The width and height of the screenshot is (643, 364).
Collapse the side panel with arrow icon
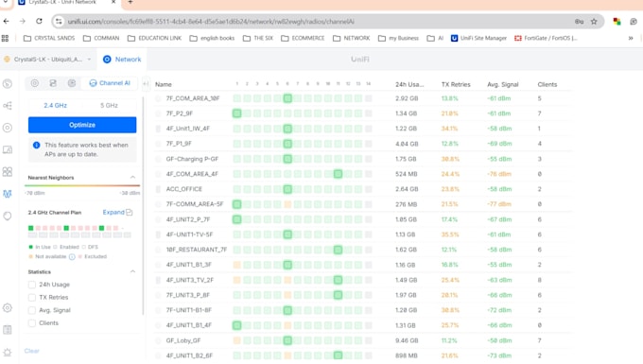[x=146, y=84]
